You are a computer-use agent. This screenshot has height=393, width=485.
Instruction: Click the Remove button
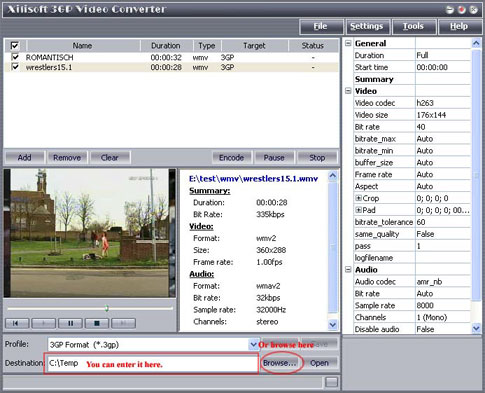coord(67,157)
